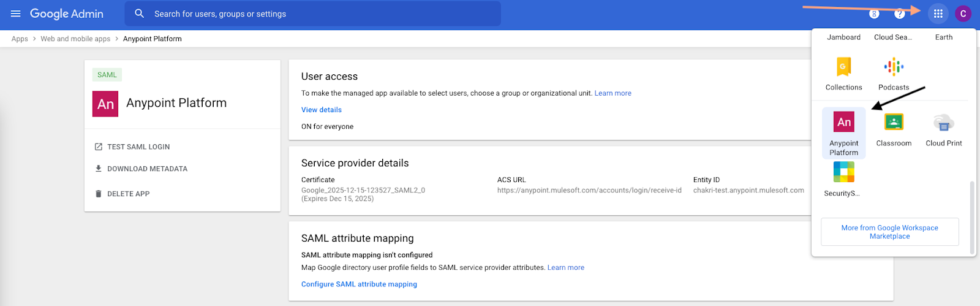Open Learn more in User access
980x306 pixels.
pyautogui.click(x=612, y=93)
